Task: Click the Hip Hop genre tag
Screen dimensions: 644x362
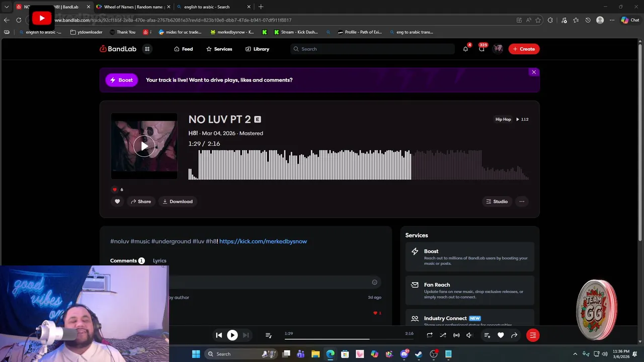Action: (503, 120)
